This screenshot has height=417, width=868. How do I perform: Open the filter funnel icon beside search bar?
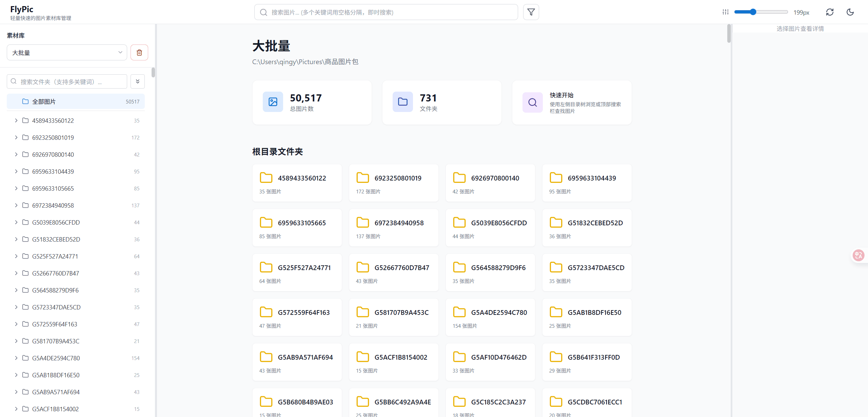[x=531, y=12]
